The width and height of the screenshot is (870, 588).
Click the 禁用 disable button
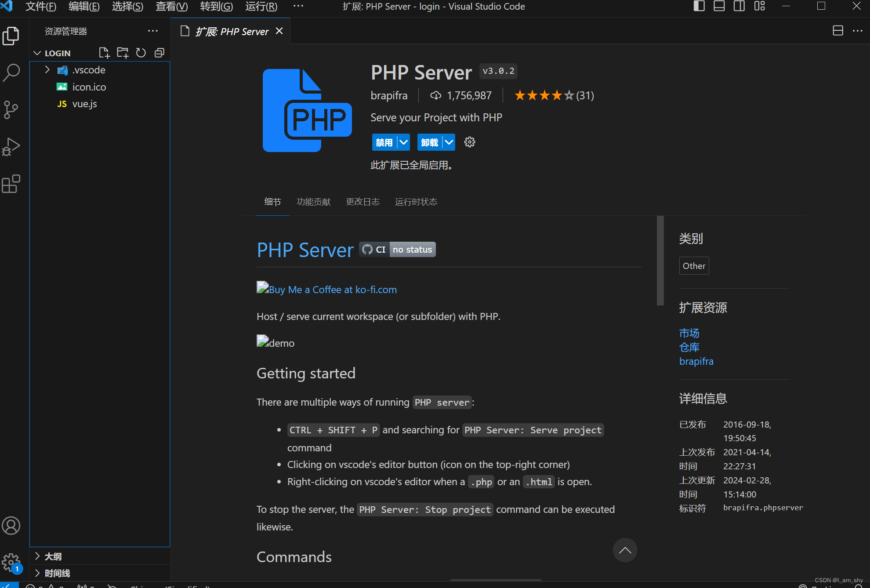coord(384,142)
